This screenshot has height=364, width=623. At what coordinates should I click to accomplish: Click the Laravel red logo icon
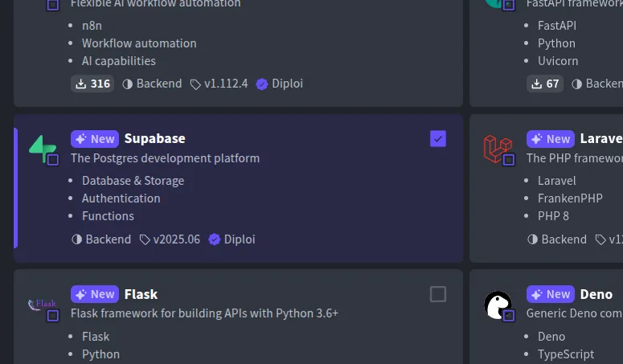pos(497,149)
